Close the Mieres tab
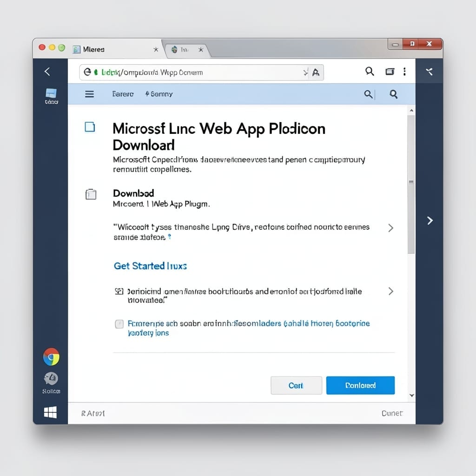476x476 pixels. [x=156, y=49]
